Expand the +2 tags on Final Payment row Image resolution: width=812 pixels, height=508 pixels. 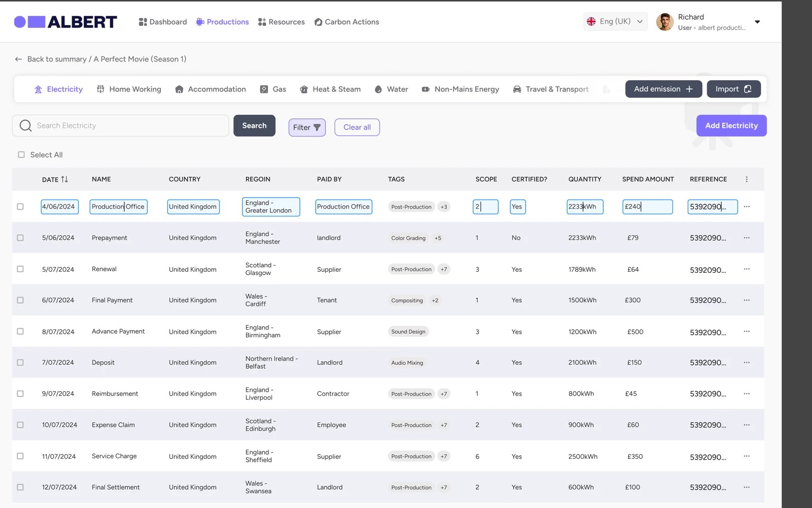coord(435,301)
